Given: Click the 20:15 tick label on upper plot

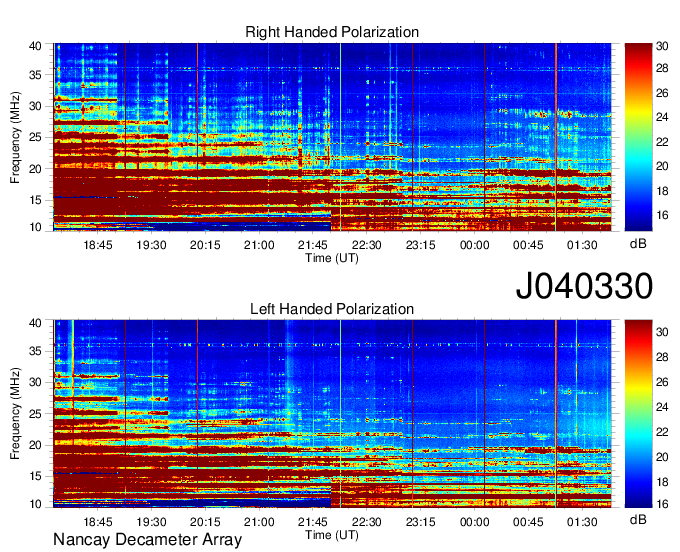Looking at the screenshot, I should 205,245.
